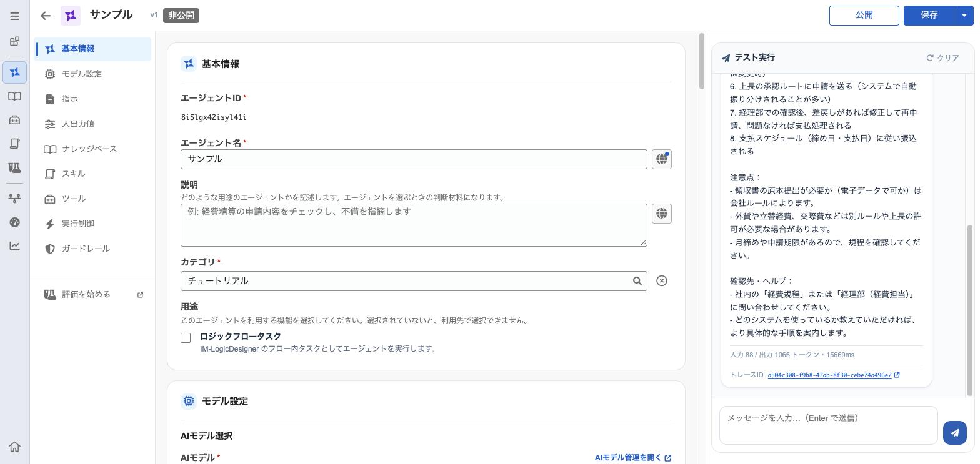
Task: Clear the test run with クリア
Action: click(x=942, y=58)
